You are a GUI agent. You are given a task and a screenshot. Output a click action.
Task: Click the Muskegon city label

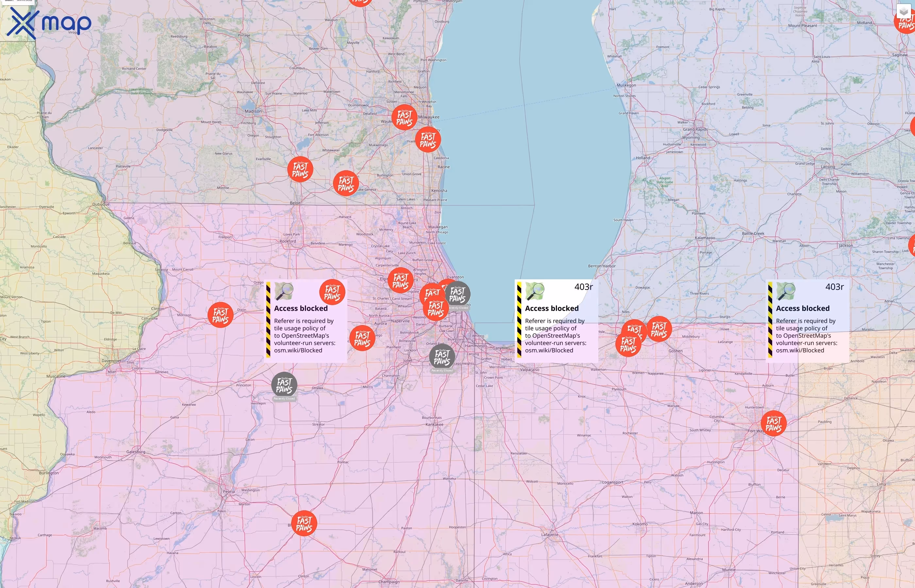(x=626, y=85)
